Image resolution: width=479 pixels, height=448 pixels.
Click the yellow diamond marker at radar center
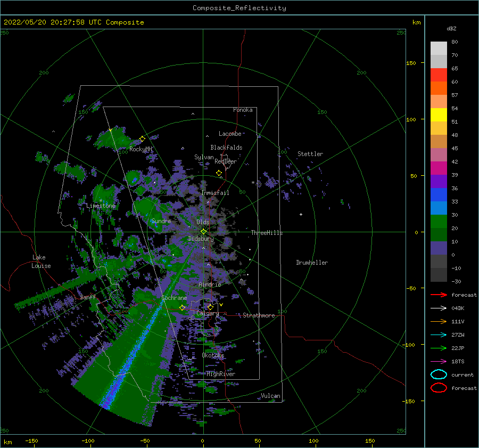(x=203, y=232)
